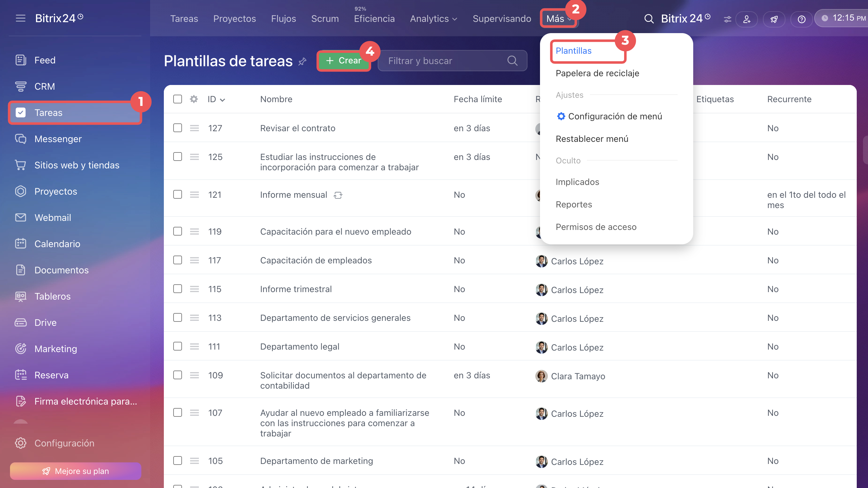Expand the Analytics dropdown in top menu
Viewport: 868px width, 488px height.
tap(433, 18)
